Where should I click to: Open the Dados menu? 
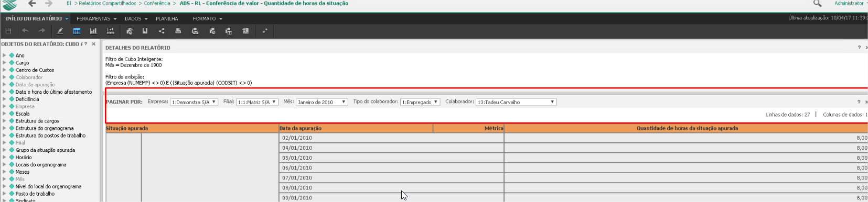click(136, 18)
